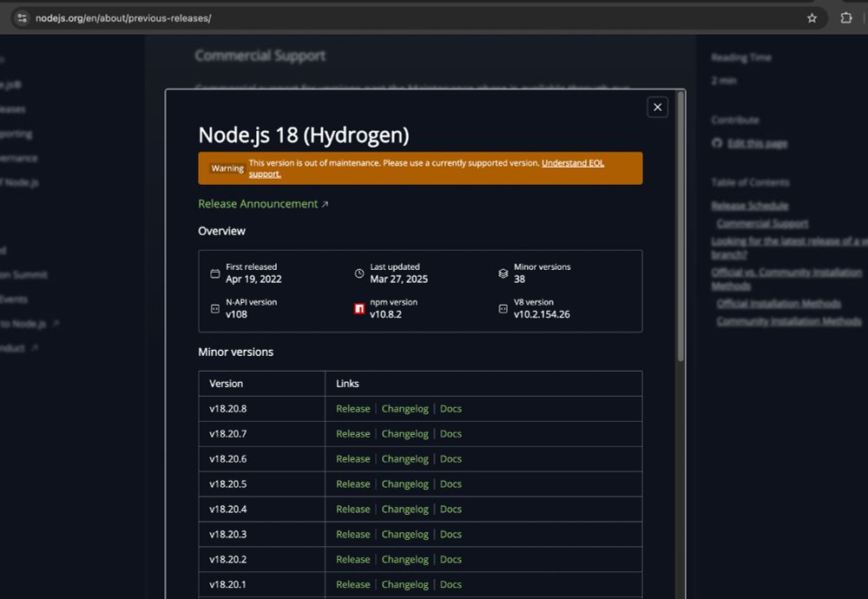The height and width of the screenshot is (599, 868).
Task: Click the Last updated clock icon
Action: 359,273
